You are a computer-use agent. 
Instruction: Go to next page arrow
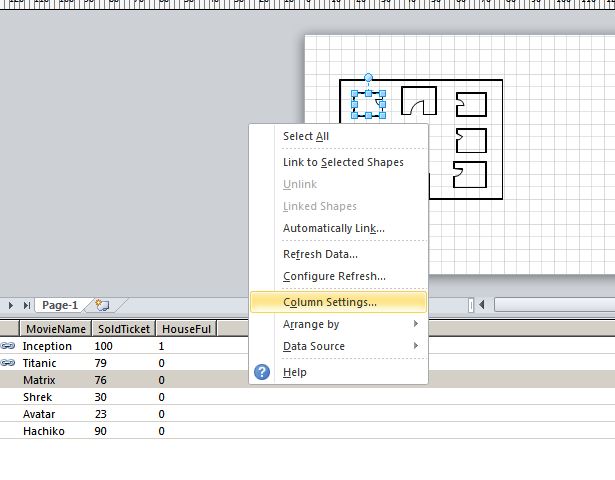pos(11,305)
